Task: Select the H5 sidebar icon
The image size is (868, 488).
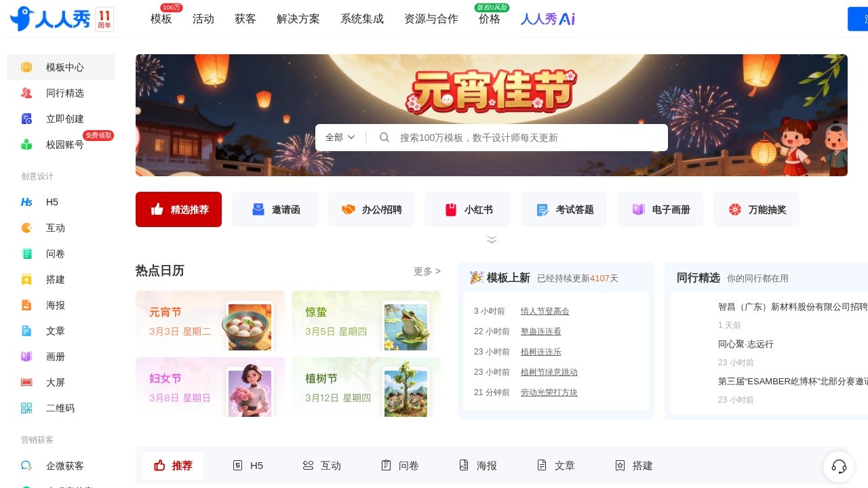Action: click(x=26, y=202)
